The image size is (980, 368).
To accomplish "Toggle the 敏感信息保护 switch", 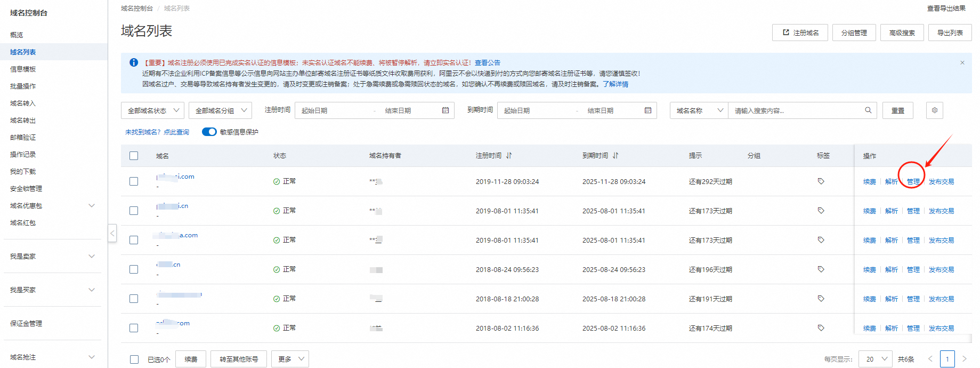I will [209, 132].
